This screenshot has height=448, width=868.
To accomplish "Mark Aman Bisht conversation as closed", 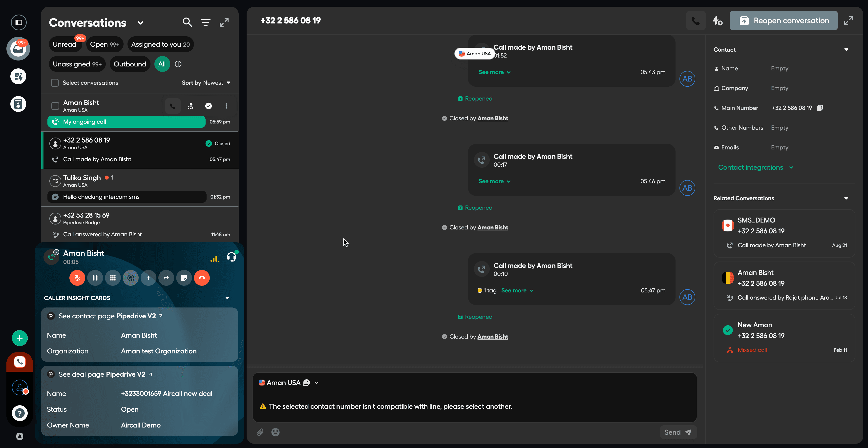I will (x=209, y=106).
